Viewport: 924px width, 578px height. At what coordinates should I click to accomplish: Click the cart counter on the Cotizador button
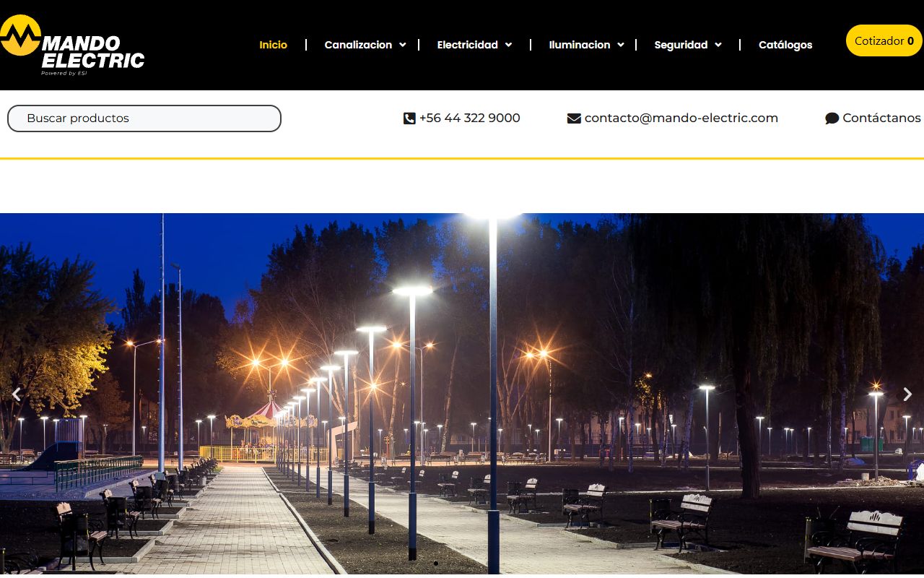910,40
